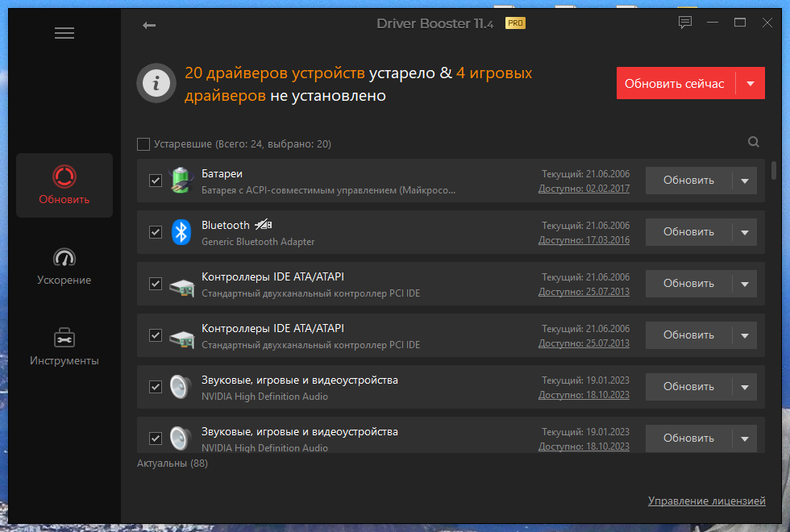
Task: Click the info circle icon
Action: pos(156,83)
